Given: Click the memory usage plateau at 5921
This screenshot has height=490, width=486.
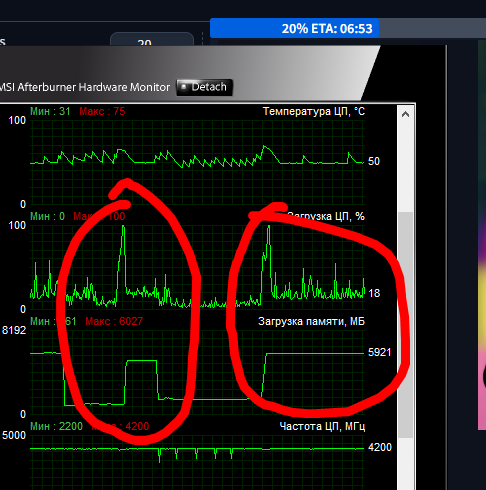Looking at the screenshot, I should tap(315, 353).
